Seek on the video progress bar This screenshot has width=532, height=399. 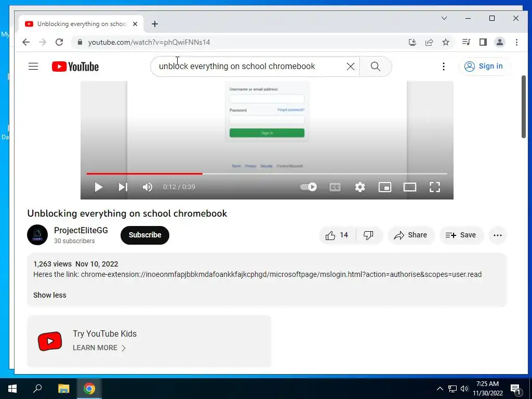click(267, 174)
